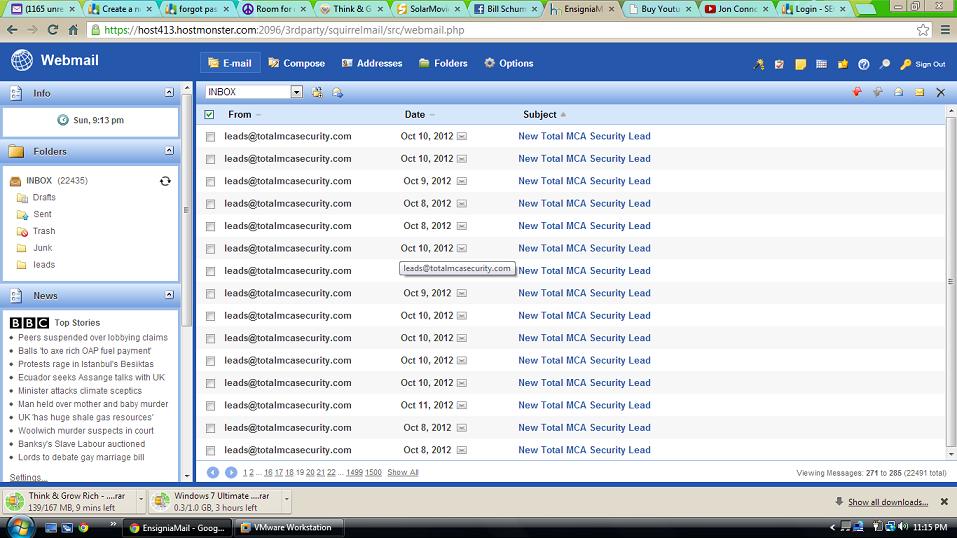Go to previous page arrow

point(213,472)
